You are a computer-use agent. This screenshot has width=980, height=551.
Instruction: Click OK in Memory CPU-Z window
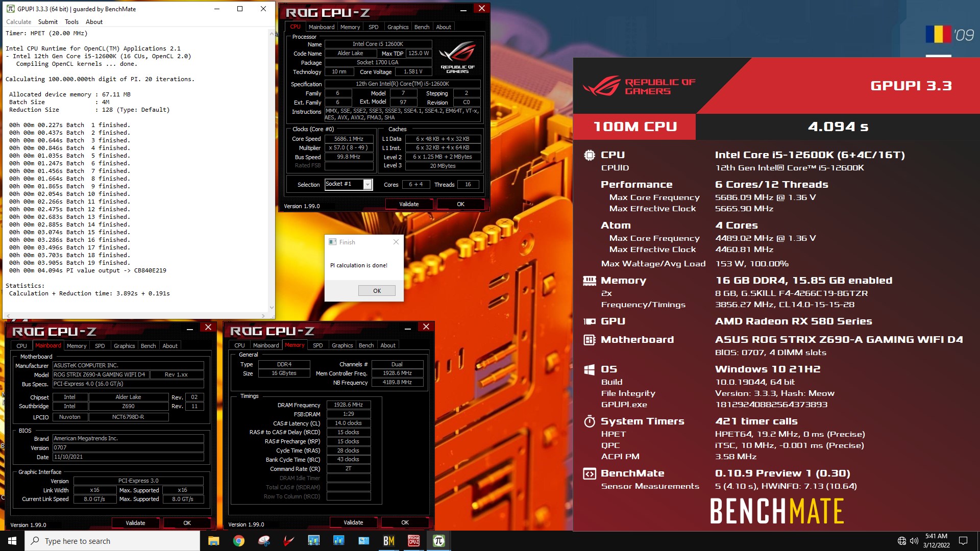pyautogui.click(x=405, y=522)
